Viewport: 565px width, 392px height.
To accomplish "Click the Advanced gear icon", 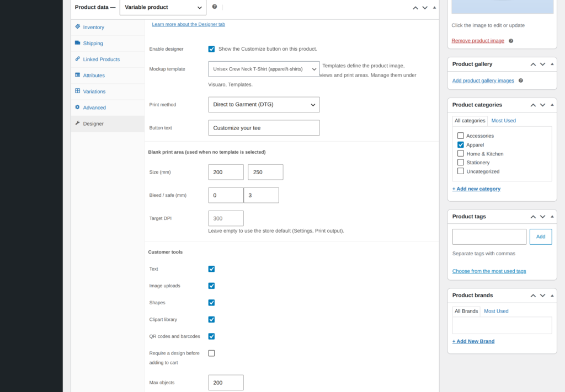I will pos(77,107).
